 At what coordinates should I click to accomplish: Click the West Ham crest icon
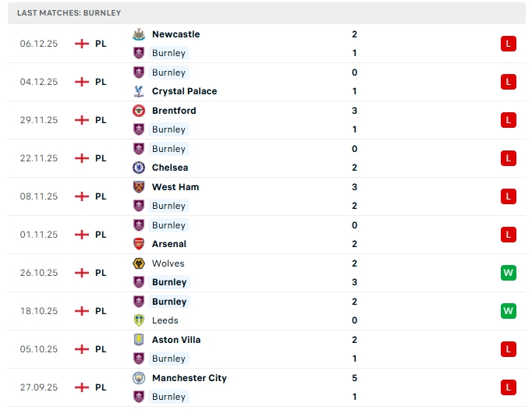click(139, 187)
